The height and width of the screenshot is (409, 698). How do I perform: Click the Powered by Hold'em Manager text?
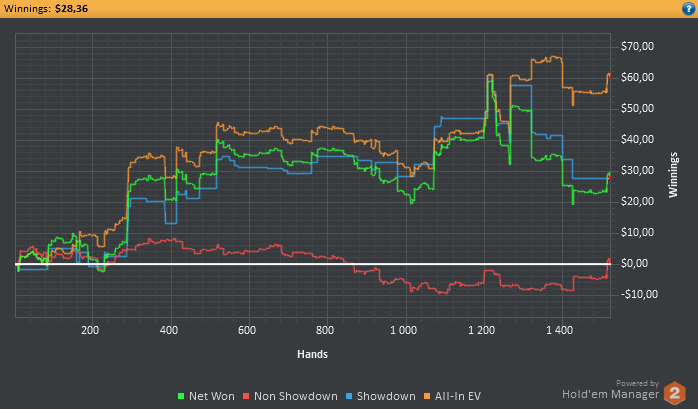click(x=611, y=390)
